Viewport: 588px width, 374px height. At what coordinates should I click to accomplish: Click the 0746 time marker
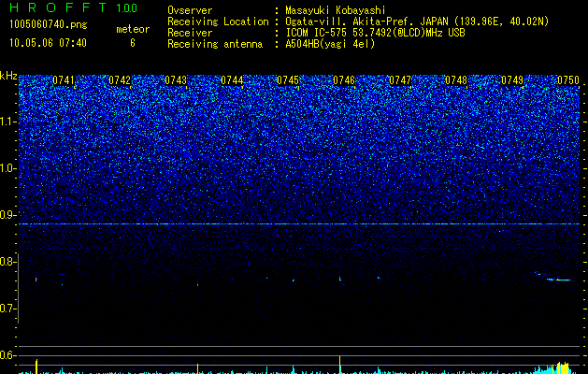344,80
